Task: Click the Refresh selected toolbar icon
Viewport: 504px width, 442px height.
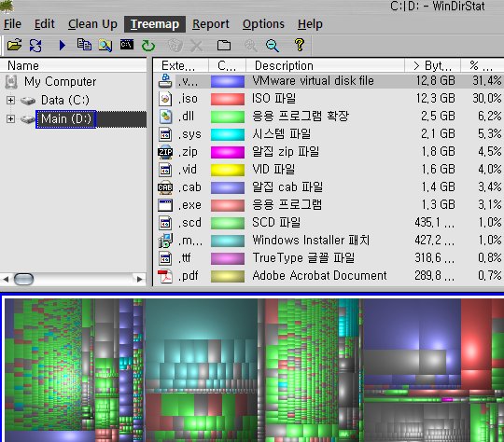Action: (35, 46)
